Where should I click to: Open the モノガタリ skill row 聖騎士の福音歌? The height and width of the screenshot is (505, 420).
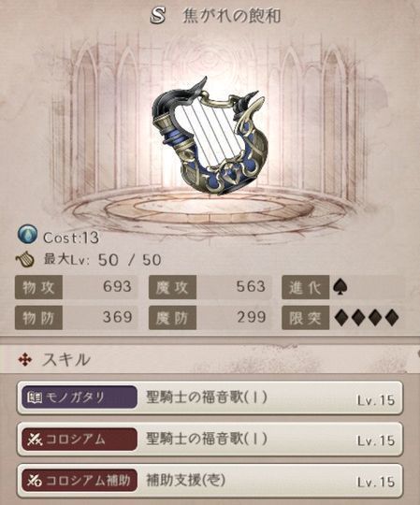point(210,397)
